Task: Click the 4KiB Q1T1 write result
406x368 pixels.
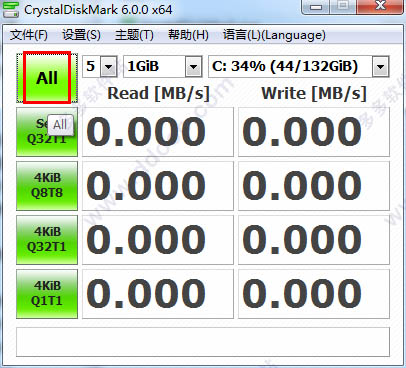Action: (x=314, y=294)
